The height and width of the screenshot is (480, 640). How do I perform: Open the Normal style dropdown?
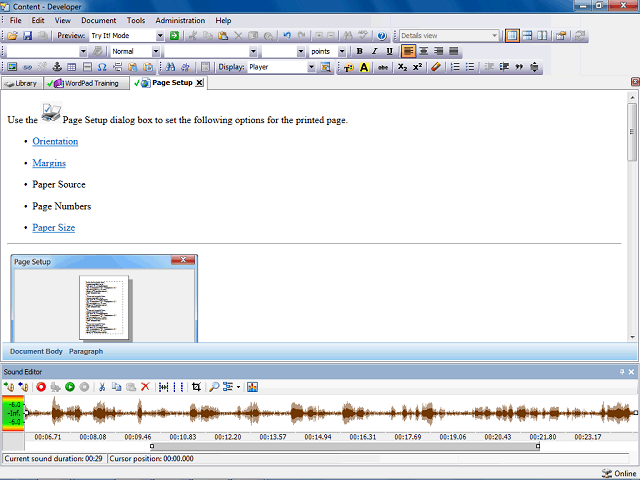(x=156, y=51)
